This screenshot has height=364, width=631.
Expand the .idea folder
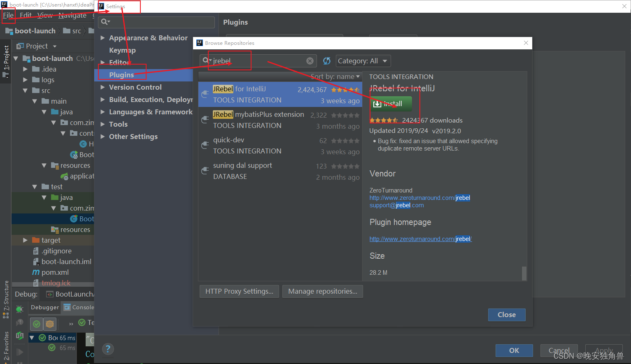pos(25,69)
